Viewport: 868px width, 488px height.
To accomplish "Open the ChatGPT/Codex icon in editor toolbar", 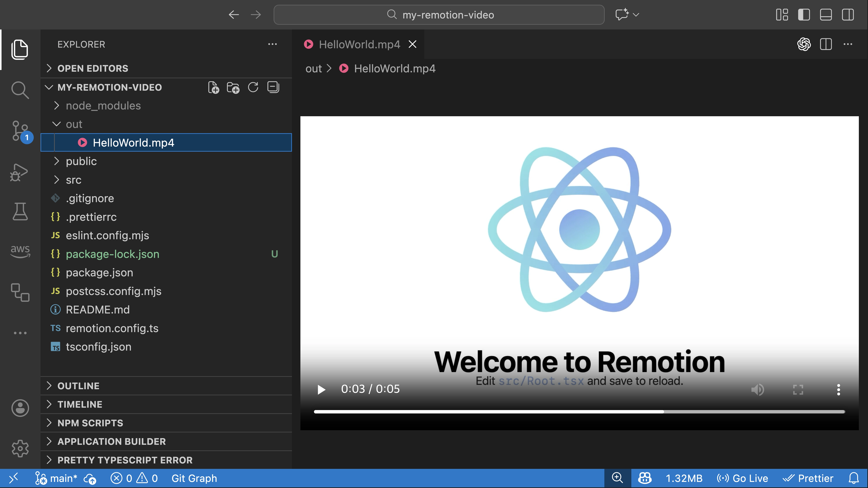I will (804, 44).
